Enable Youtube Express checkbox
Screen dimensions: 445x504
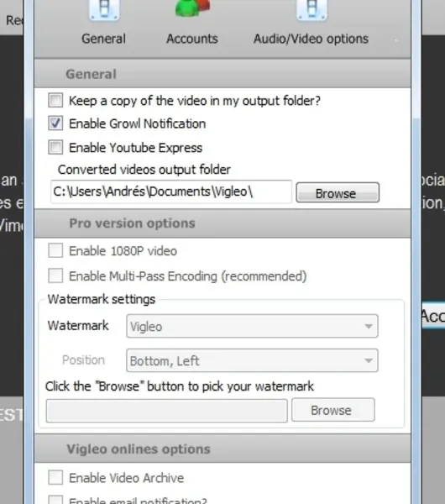[x=55, y=147]
